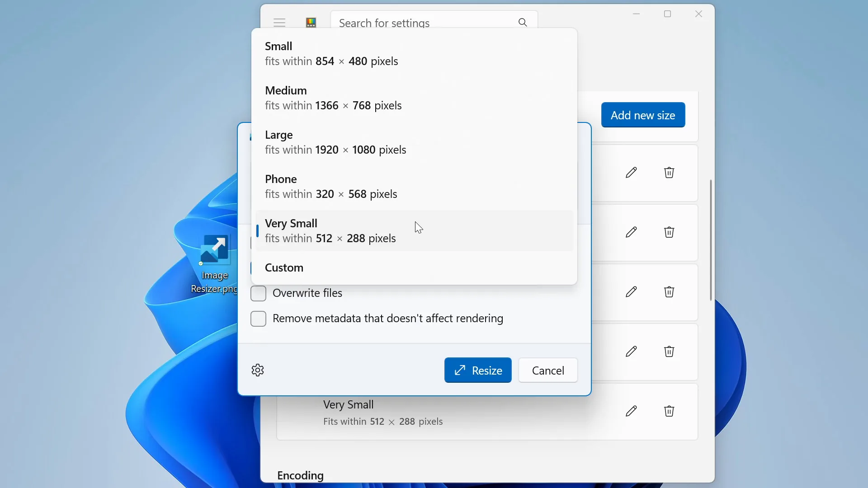
Task: Delete the Very Small preset in settings list
Action: pos(669,411)
